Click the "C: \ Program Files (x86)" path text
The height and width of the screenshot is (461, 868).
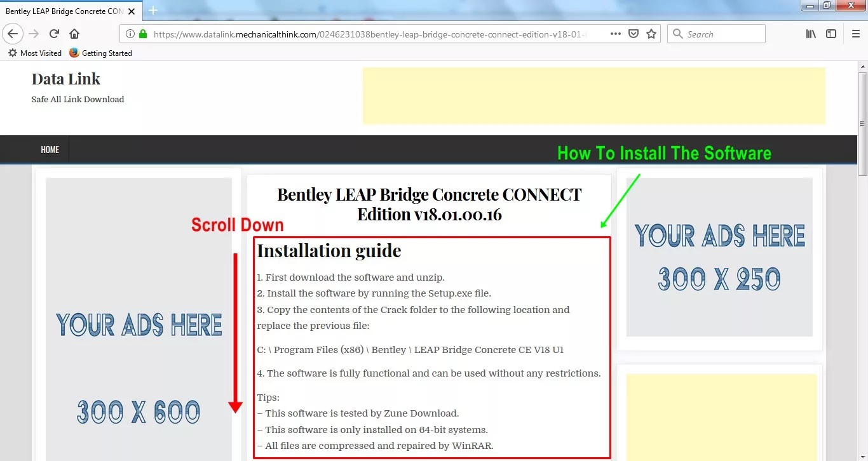[x=410, y=350]
